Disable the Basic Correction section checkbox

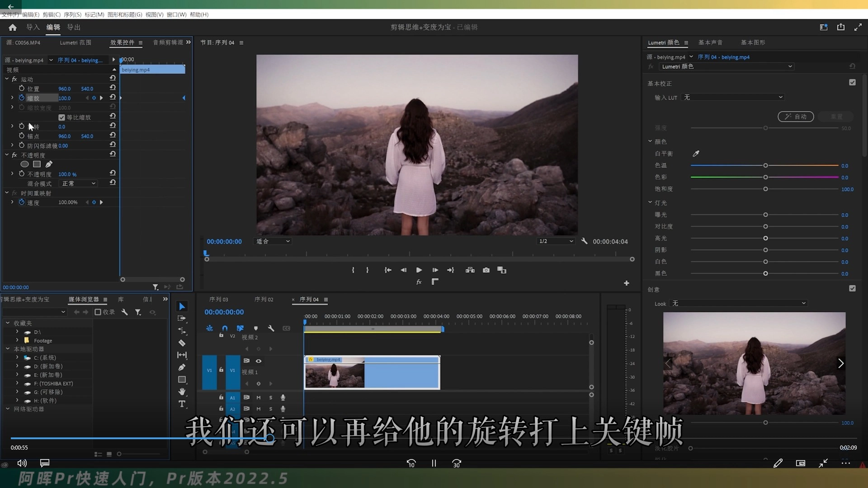coord(852,83)
